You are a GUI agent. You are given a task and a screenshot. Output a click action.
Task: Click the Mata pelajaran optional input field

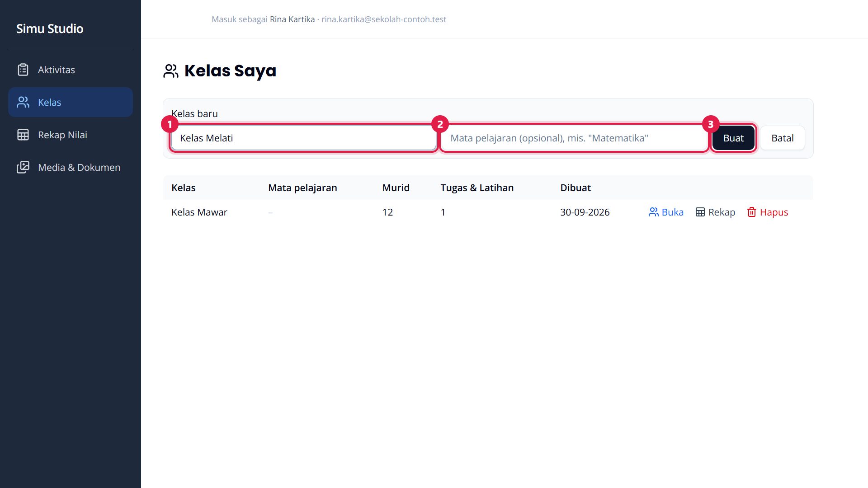tap(574, 138)
